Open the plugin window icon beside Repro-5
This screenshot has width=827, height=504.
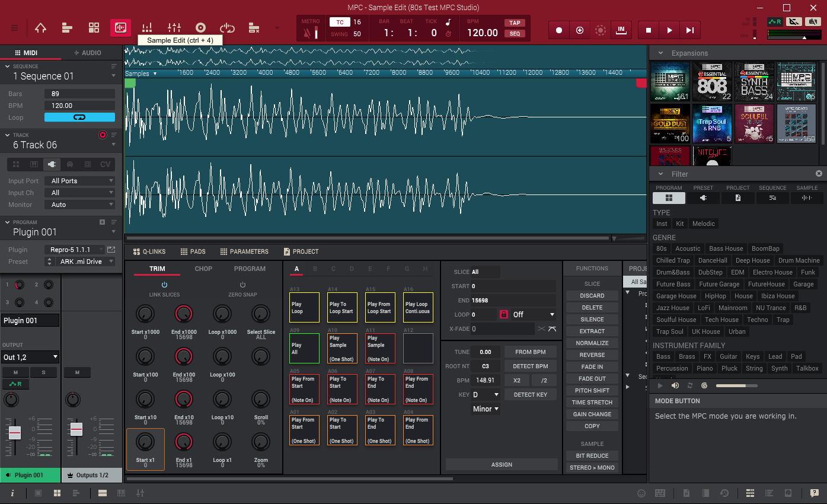pos(111,250)
